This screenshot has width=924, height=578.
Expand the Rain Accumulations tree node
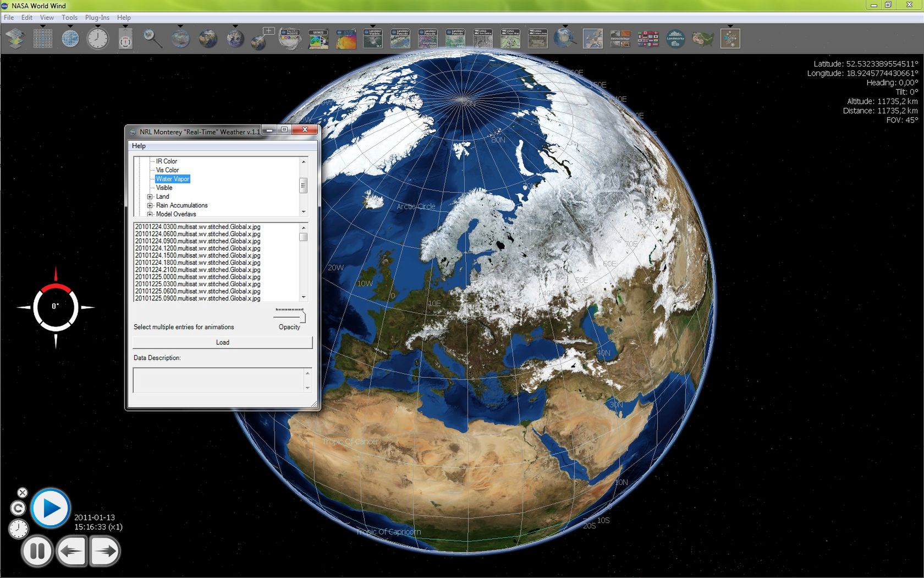(x=150, y=205)
